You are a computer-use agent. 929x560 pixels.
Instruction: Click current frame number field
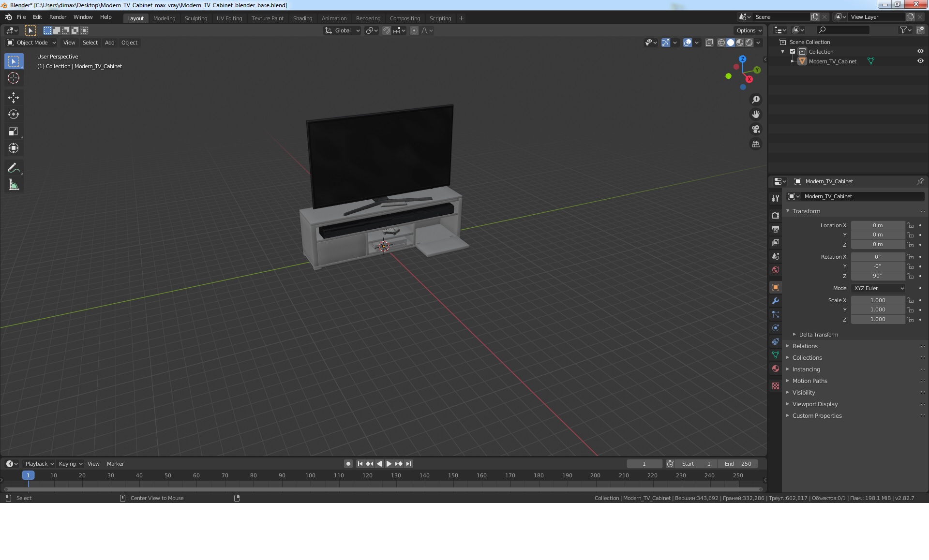644,464
